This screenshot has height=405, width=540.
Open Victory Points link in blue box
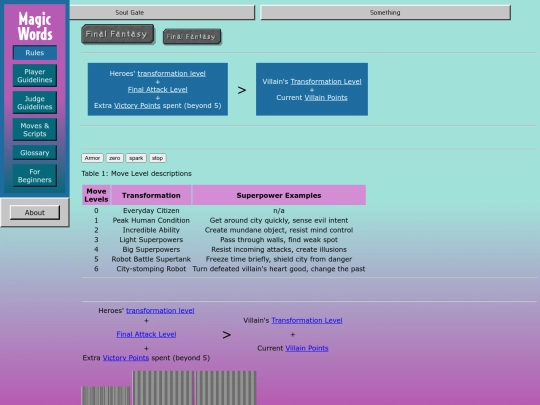coord(137,106)
